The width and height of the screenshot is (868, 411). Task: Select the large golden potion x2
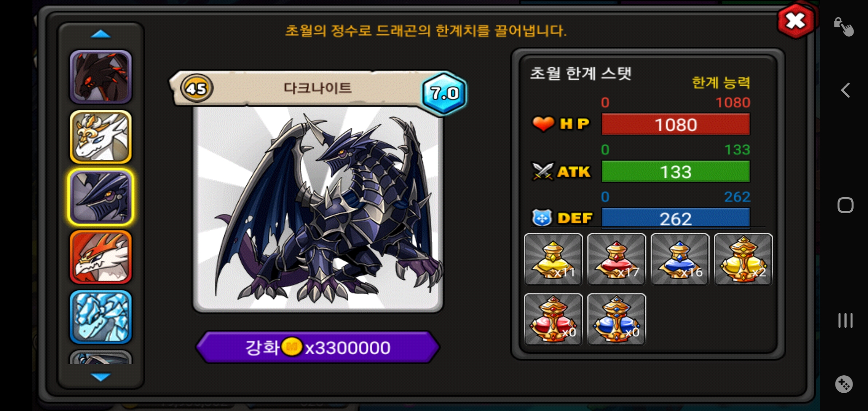[743, 259]
